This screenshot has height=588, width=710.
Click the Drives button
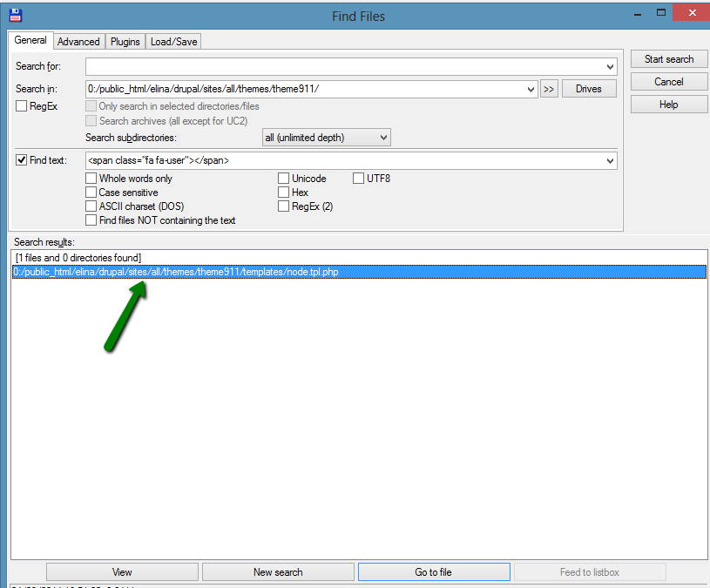pos(588,88)
